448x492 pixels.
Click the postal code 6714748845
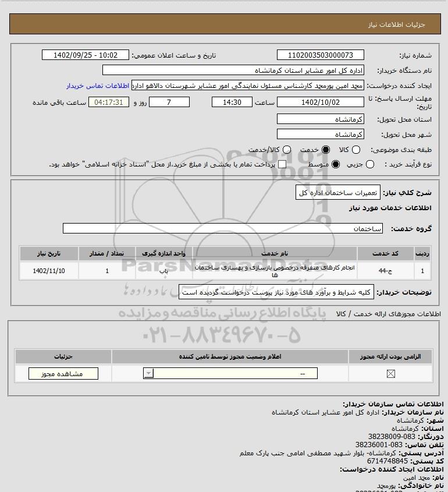[387, 461]
